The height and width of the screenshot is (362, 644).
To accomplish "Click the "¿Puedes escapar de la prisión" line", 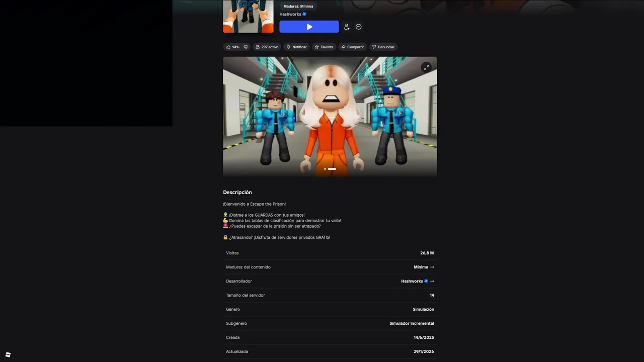I will (272, 226).
